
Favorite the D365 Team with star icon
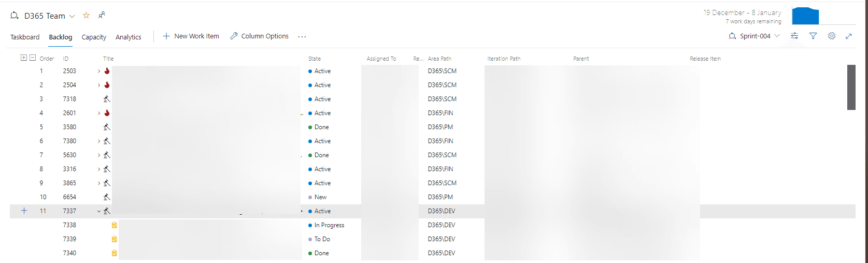tap(86, 16)
